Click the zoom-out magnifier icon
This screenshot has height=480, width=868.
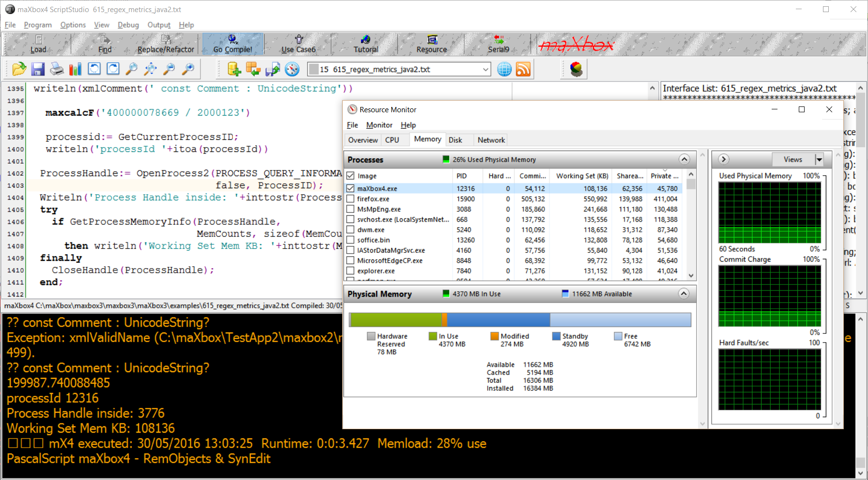(169, 69)
